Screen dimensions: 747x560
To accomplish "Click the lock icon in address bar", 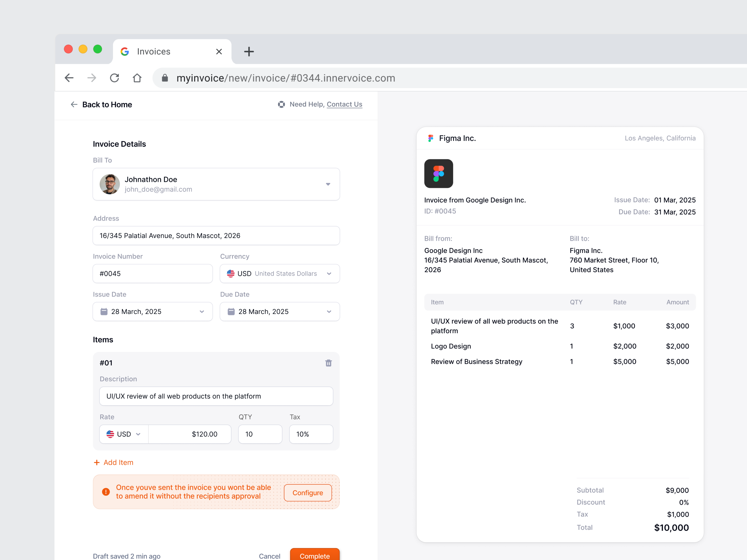I will (x=165, y=78).
